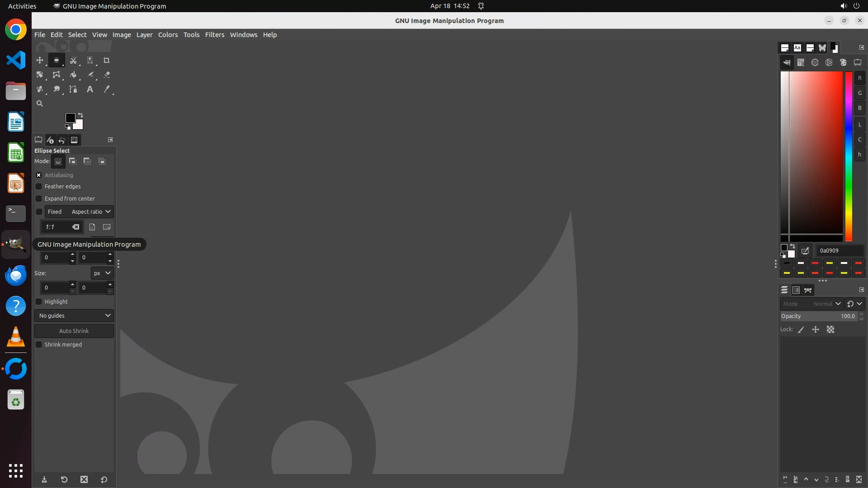Select the Color Picker eyedropper tool

click(x=107, y=89)
